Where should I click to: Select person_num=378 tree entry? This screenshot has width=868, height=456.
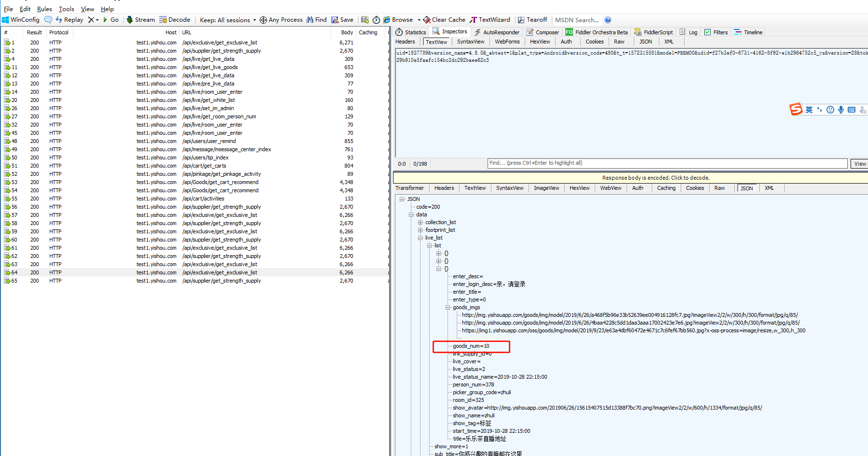473,385
